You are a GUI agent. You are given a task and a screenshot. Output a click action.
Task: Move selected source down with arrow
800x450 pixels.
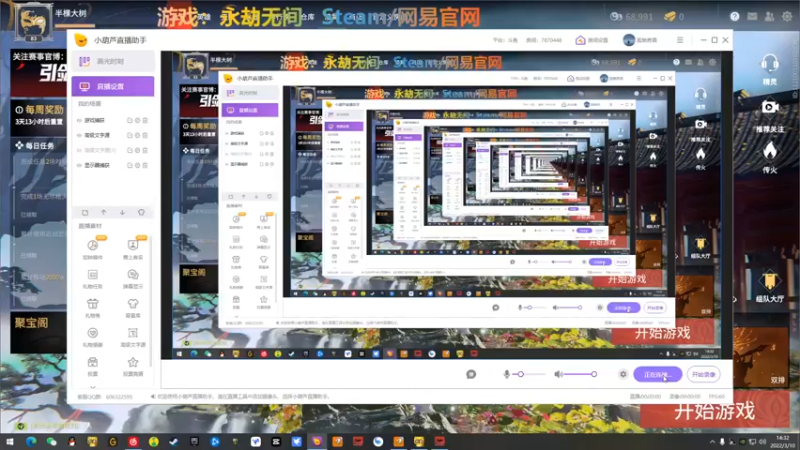click(122, 212)
